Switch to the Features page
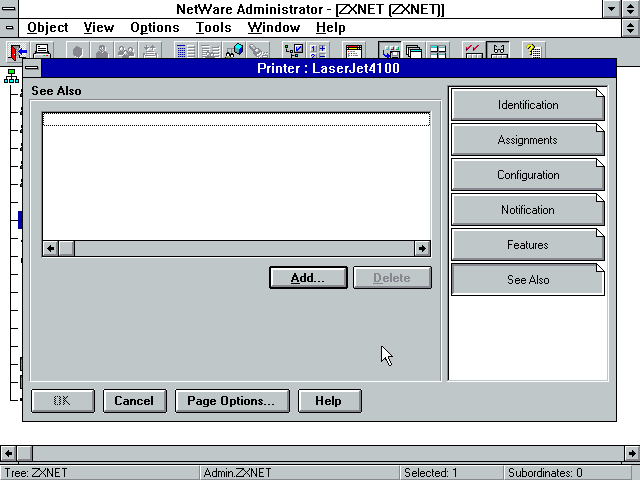This screenshot has width=640, height=480. [x=527, y=245]
